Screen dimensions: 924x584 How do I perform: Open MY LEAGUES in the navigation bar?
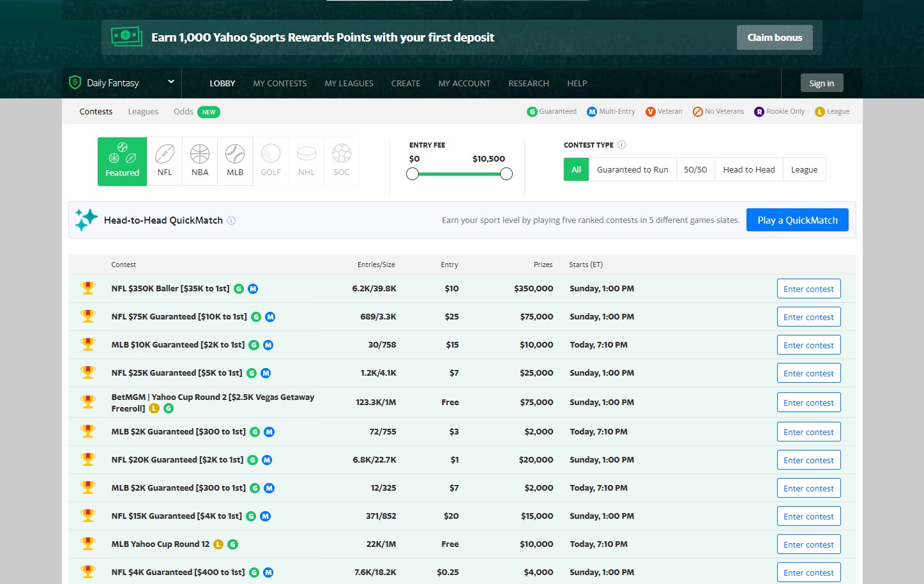349,83
